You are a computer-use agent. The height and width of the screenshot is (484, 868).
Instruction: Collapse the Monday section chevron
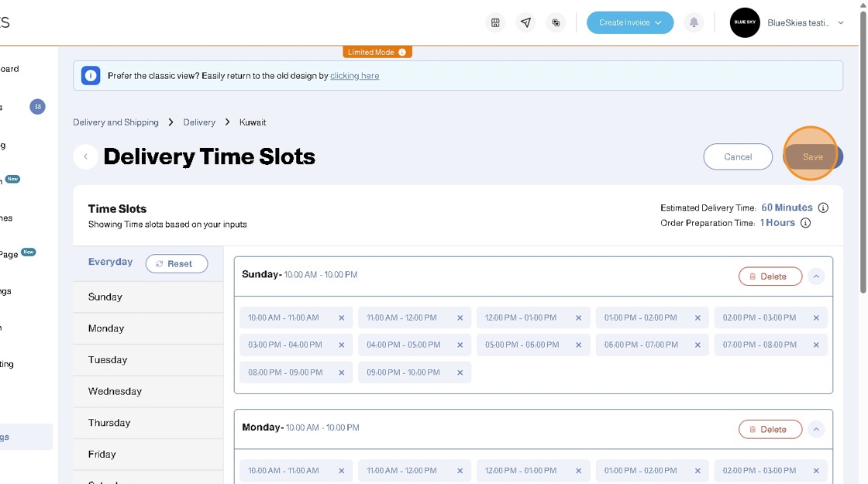point(816,429)
